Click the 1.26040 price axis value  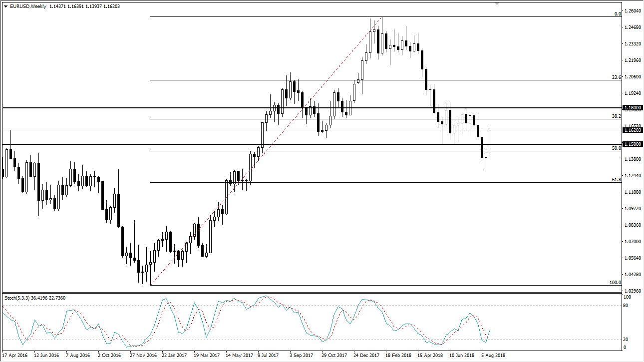633,11
